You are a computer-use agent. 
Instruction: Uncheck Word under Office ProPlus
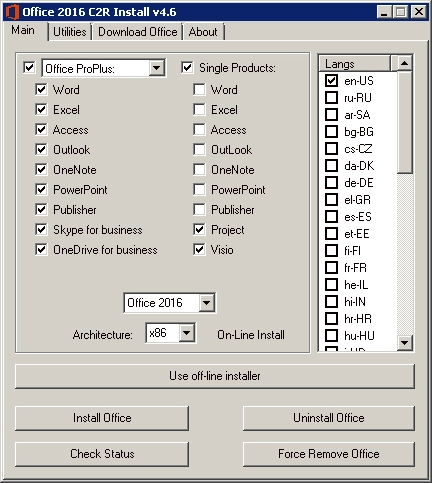(41, 90)
